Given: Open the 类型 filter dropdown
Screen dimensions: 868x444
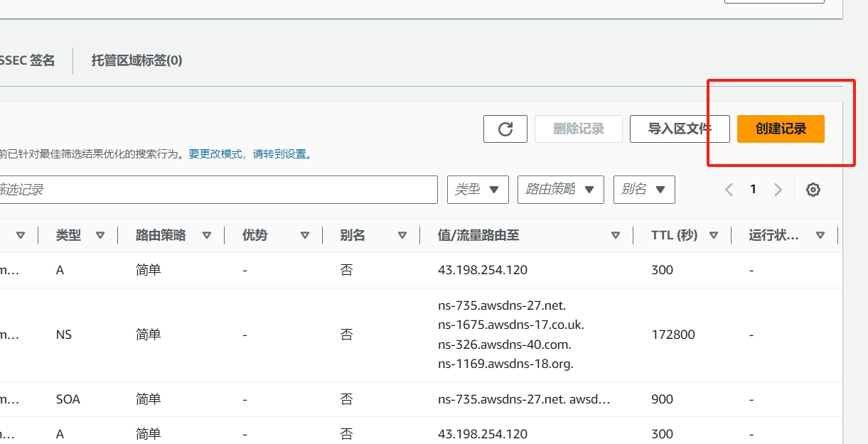Looking at the screenshot, I should pos(478,190).
